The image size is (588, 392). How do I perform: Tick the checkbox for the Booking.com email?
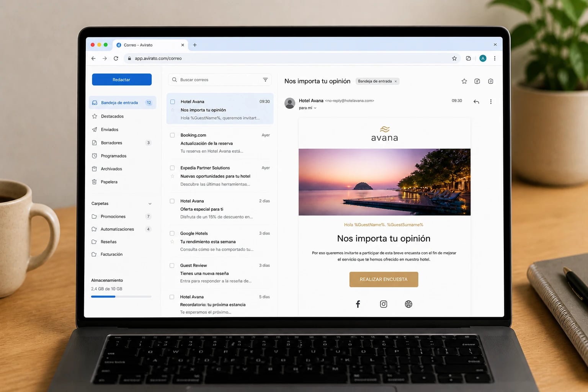pyautogui.click(x=172, y=135)
